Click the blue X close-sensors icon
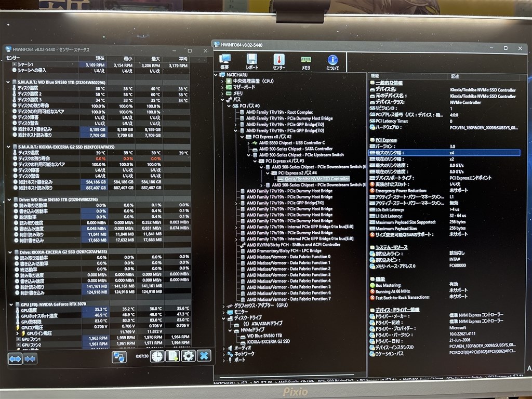The image size is (532, 399). 204,355
